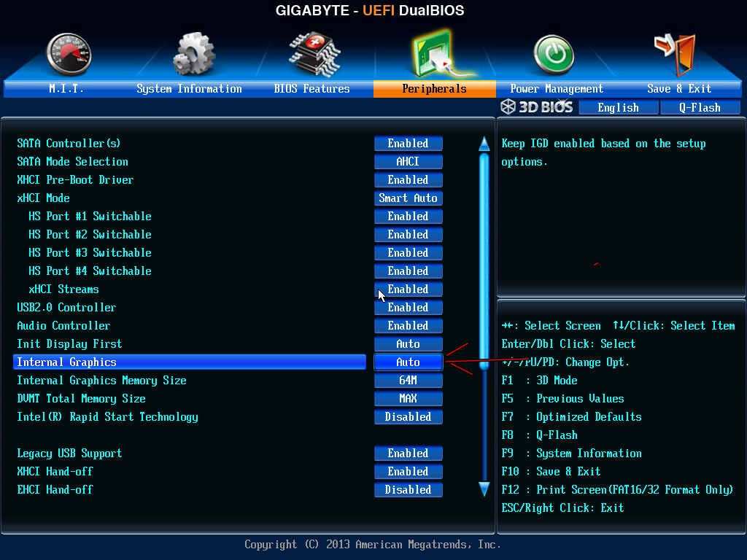This screenshot has width=747, height=560.
Task: Click the scroll up arrow
Action: click(484, 144)
